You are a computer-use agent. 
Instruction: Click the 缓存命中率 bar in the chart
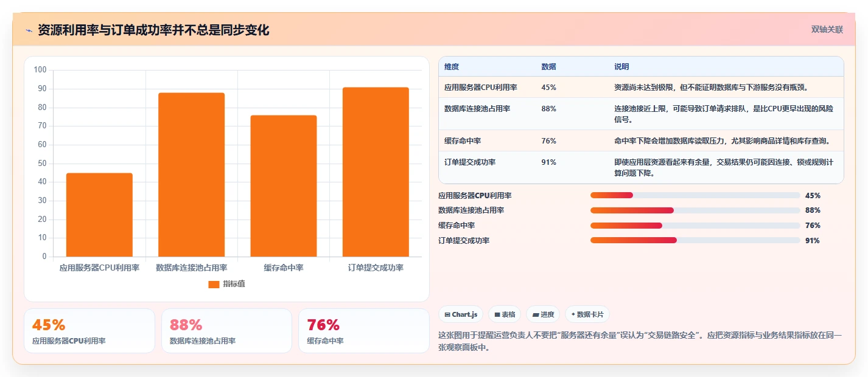(284, 186)
